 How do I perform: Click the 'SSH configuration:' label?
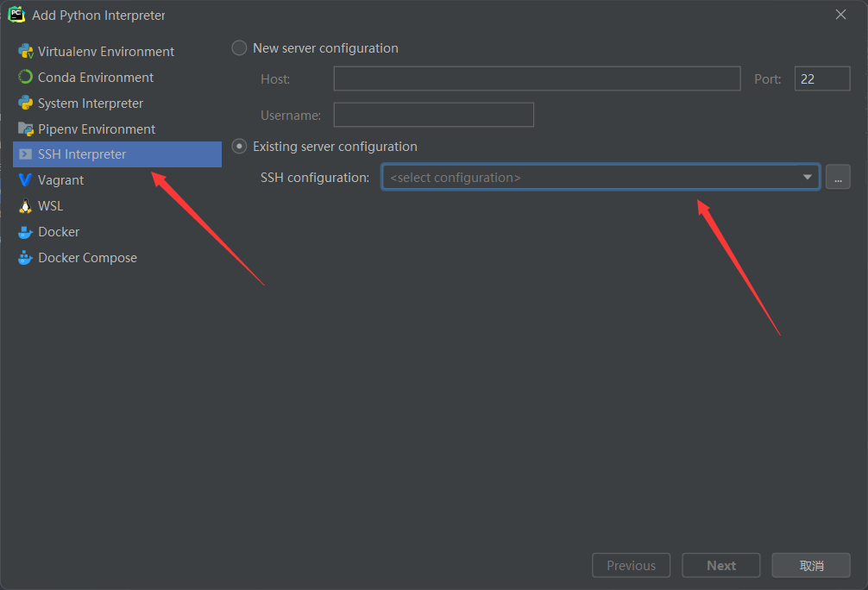coord(314,178)
